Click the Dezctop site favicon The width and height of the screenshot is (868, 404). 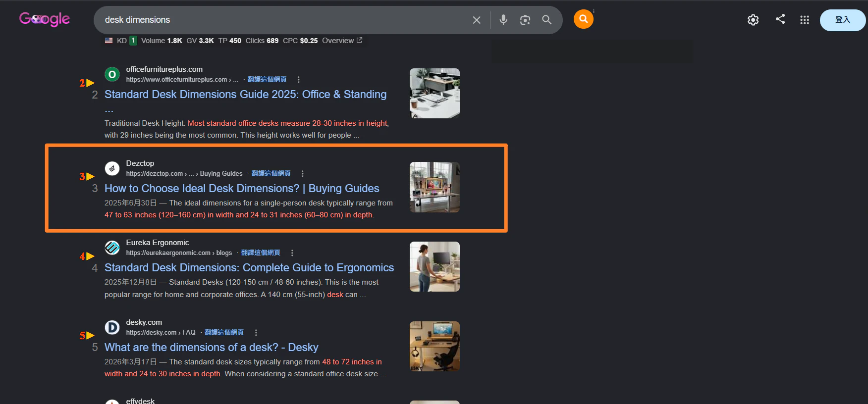click(x=112, y=168)
